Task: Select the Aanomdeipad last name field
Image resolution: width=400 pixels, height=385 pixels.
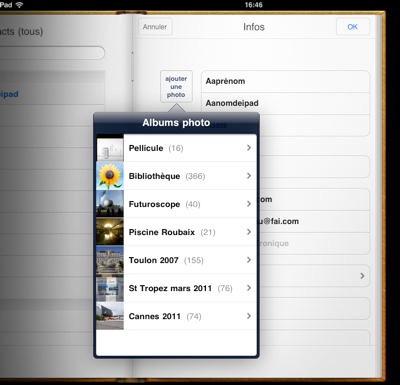Action: pyautogui.click(x=285, y=103)
